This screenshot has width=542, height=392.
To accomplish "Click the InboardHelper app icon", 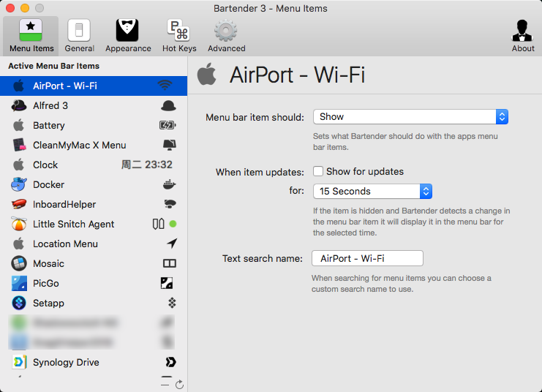I will [19, 204].
